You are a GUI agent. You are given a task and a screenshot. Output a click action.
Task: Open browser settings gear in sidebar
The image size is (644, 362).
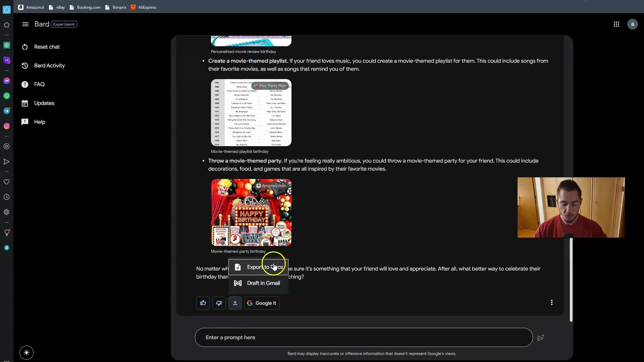point(7,212)
